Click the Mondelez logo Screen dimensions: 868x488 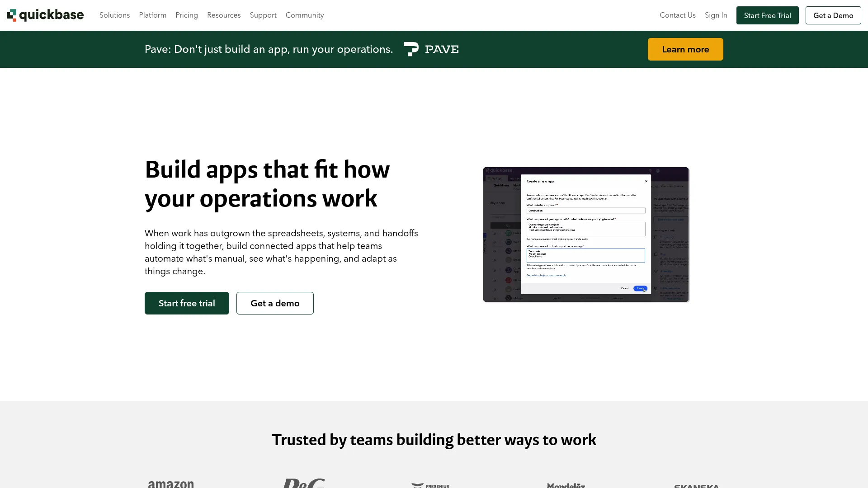tap(566, 485)
